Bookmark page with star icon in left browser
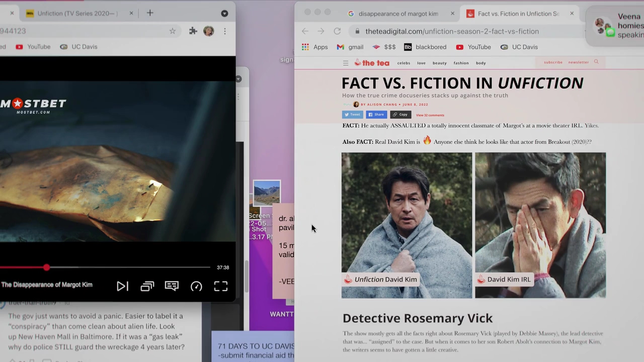 pyautogui.click(x=173, y=31)
